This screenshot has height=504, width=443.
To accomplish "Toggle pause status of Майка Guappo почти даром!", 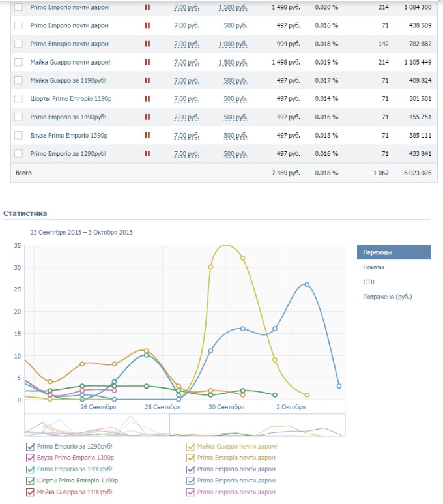I will (x=147, y=62).
